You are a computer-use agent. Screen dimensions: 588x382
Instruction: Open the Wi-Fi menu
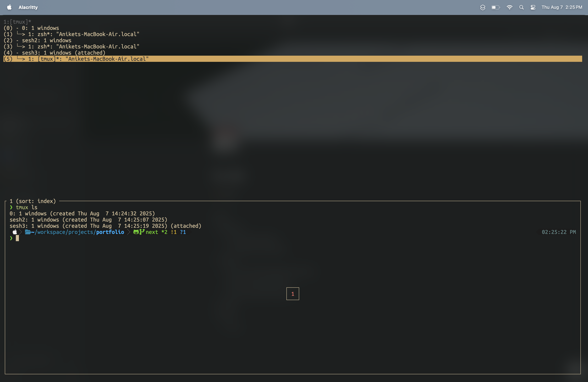(x=509, y=7)
